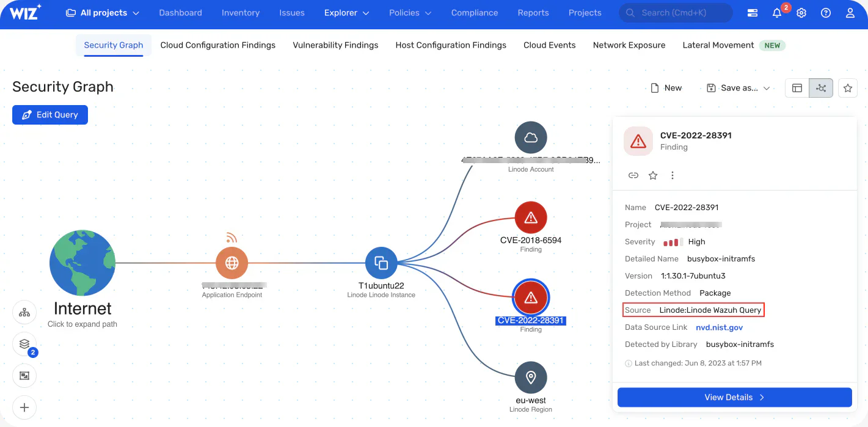868x427 pixels.
Task: Open the three-dot menu for CVE-2022-28391
Action: click(673, 175)
